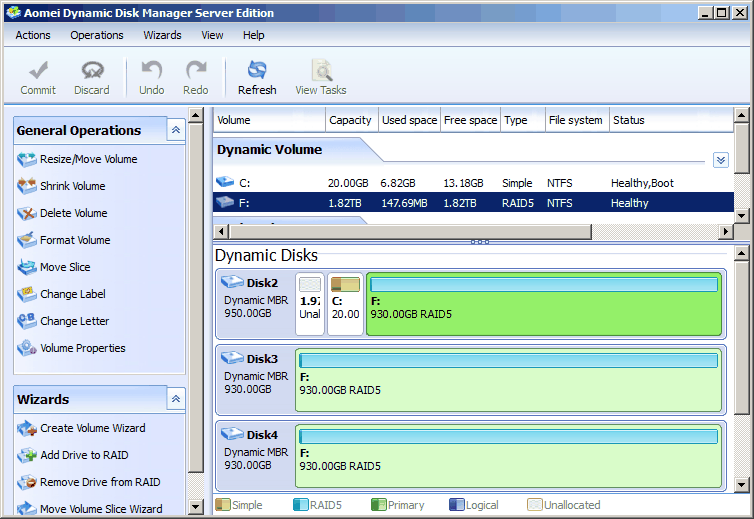The width and height of the screenshot is (754, 519).
Task: Open the Operations menu
Action: (97, 35)
